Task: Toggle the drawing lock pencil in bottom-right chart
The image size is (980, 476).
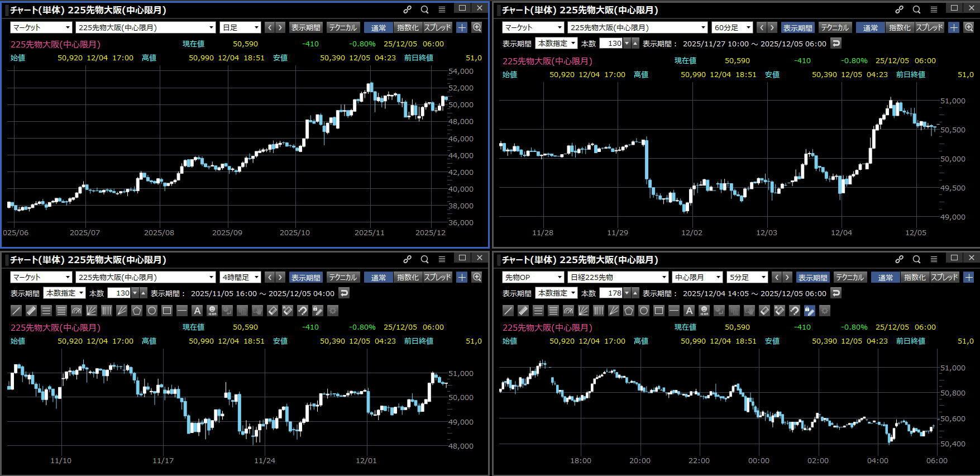Action: point(810,311)
